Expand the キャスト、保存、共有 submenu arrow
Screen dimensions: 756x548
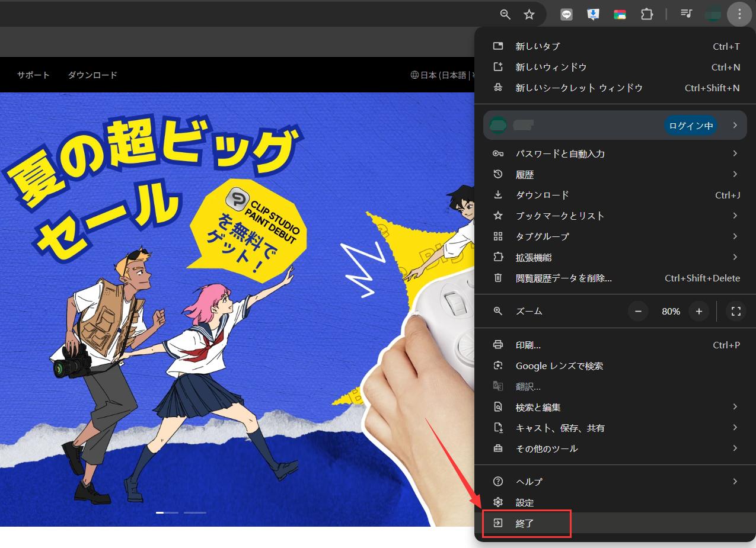coord(735,428)
